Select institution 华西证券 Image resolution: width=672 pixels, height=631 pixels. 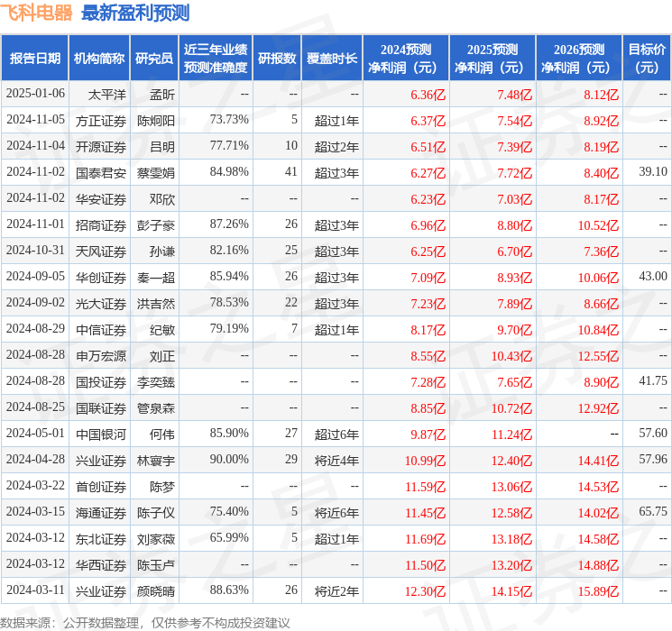coord(101,565)
